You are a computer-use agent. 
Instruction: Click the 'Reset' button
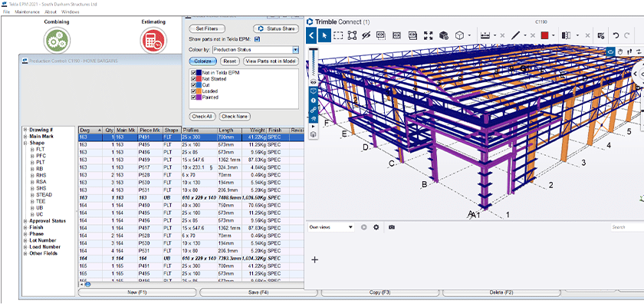(229, 61)
